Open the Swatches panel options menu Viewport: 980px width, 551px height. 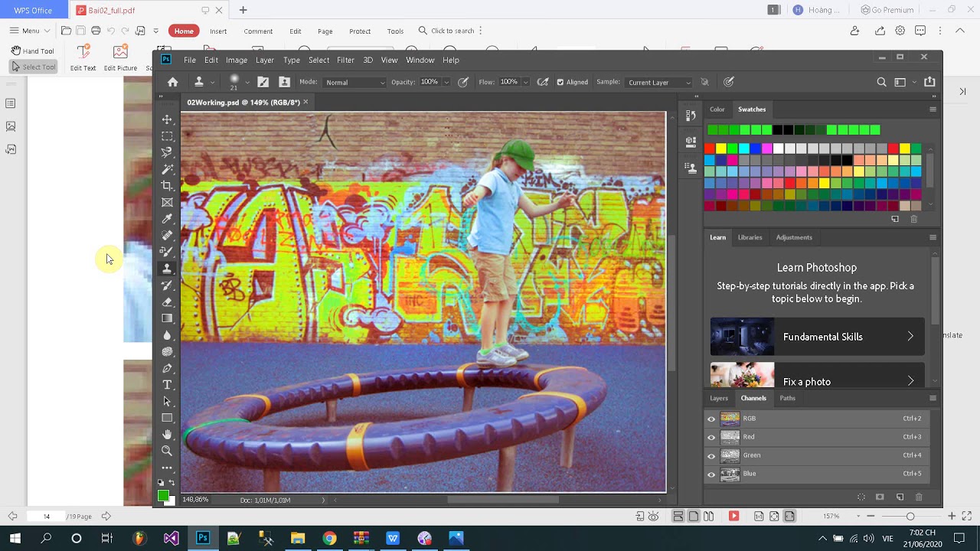point(933,109)
